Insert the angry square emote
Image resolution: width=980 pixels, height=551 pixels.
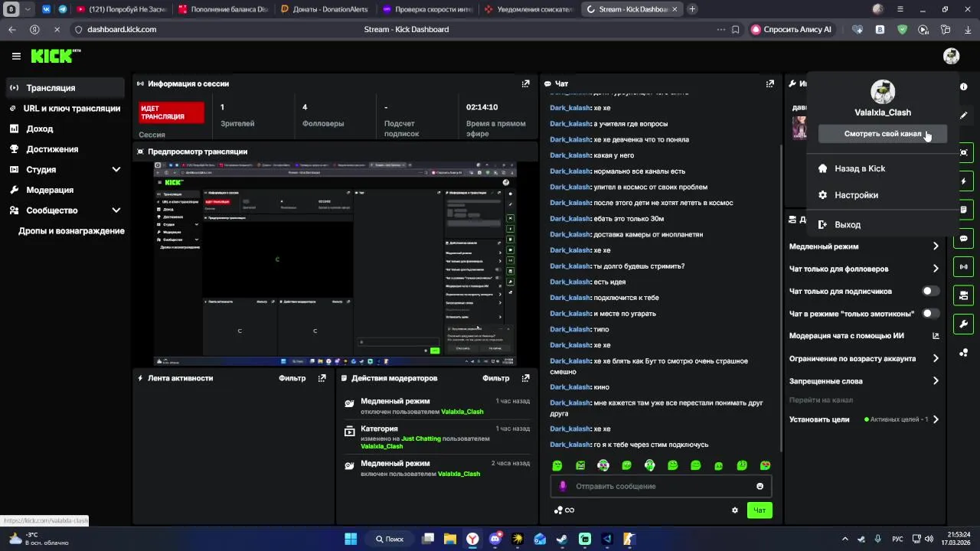point(580,465)
